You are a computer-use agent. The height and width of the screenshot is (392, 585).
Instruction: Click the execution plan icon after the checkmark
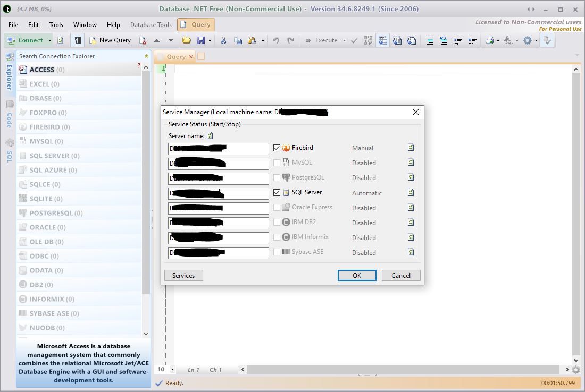point(368,40)
